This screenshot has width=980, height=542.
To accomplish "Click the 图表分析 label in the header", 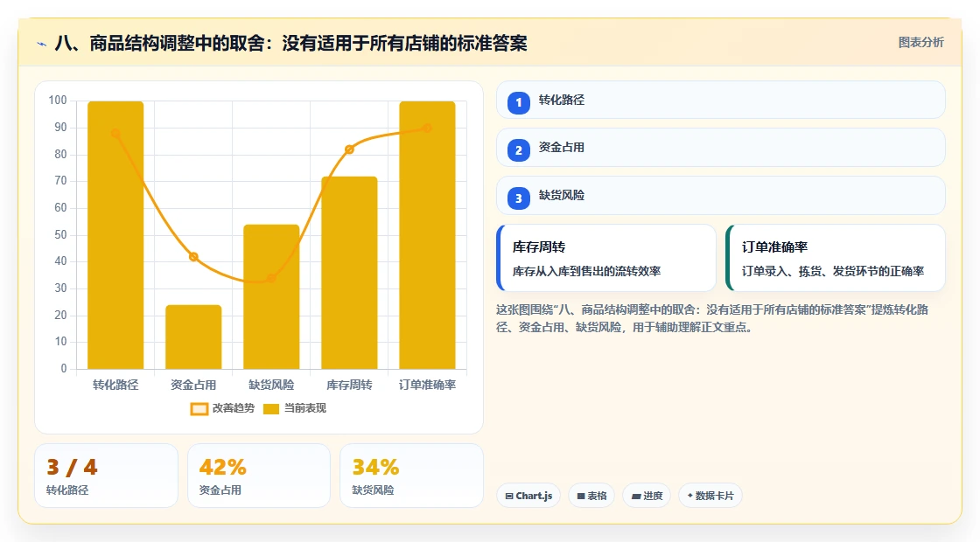I will [x=920, y=43].
